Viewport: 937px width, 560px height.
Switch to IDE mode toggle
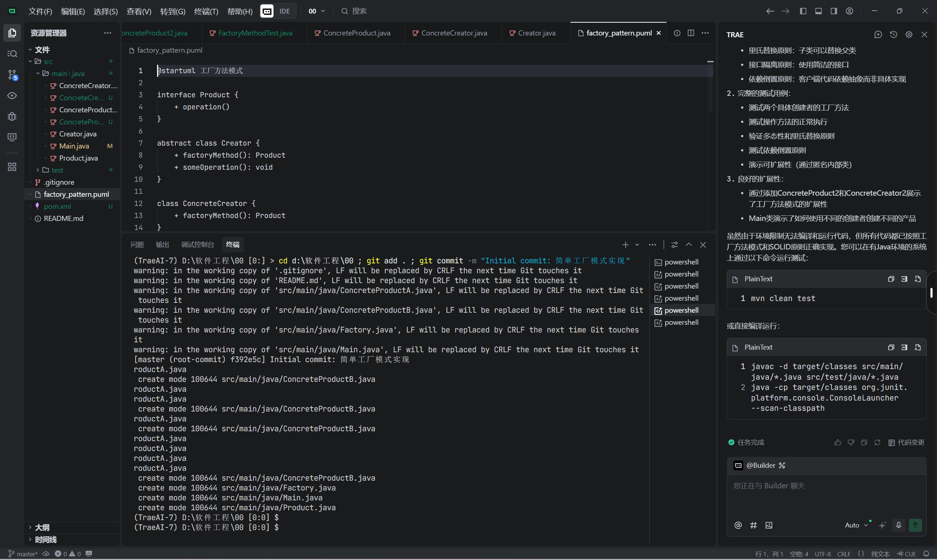[285, 11]
